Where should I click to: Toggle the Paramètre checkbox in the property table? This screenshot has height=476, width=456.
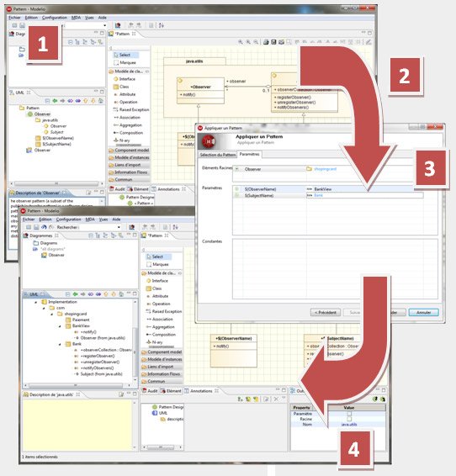[x=349, y=414]
